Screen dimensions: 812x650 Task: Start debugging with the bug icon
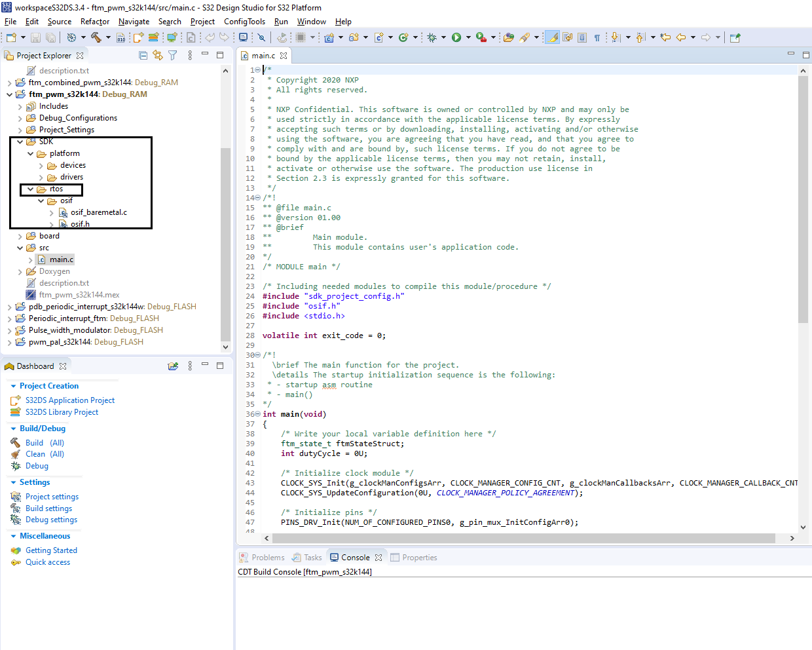(x=432, y=37)
